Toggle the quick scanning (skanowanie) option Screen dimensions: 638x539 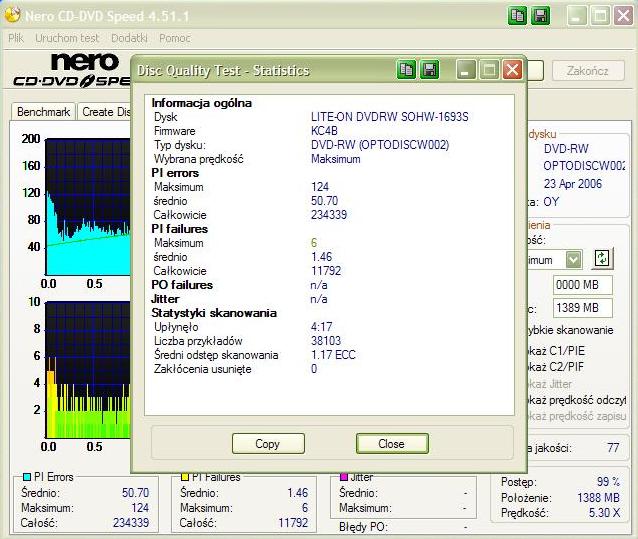(570, 330)
